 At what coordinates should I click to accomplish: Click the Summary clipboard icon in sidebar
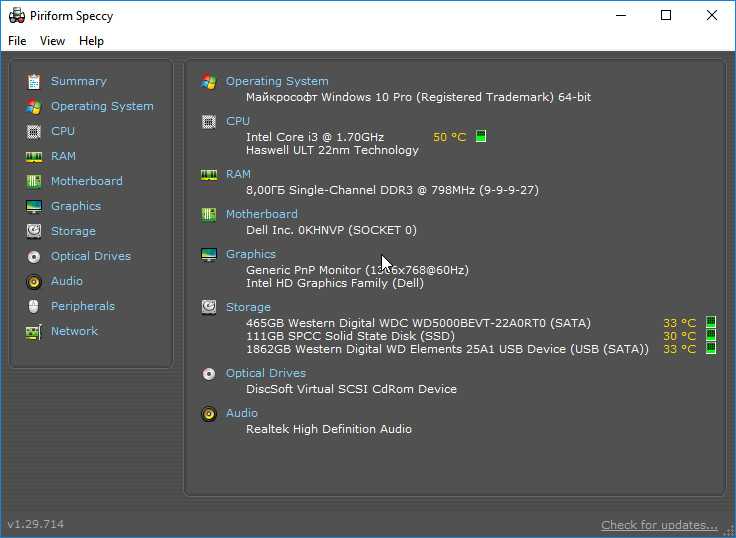pos(34,82)
